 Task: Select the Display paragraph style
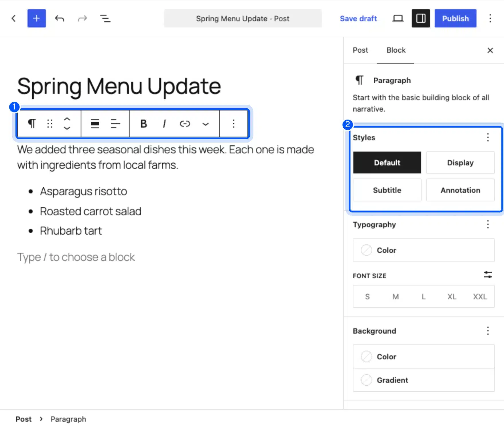(460, 163)
